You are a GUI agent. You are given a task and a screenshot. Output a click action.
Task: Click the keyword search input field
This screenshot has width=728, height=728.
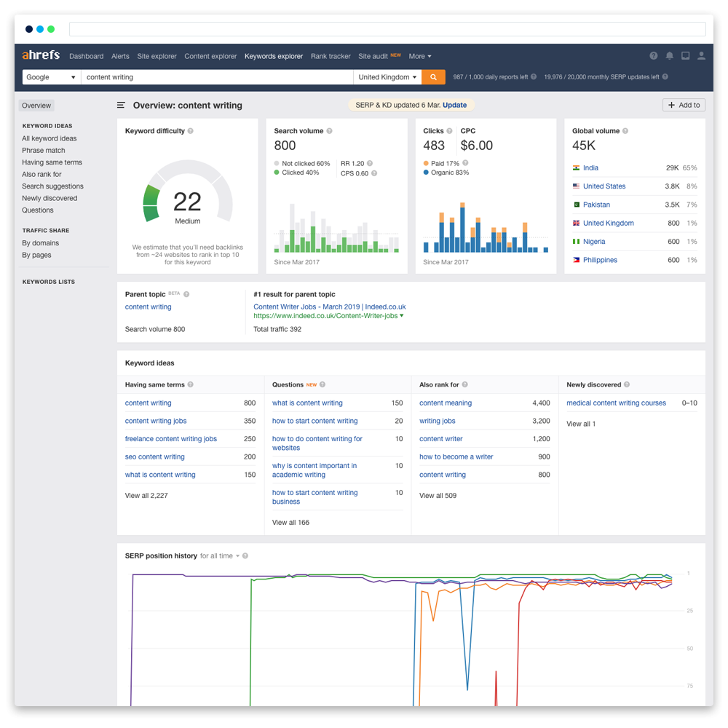click(x=216, y=77)
